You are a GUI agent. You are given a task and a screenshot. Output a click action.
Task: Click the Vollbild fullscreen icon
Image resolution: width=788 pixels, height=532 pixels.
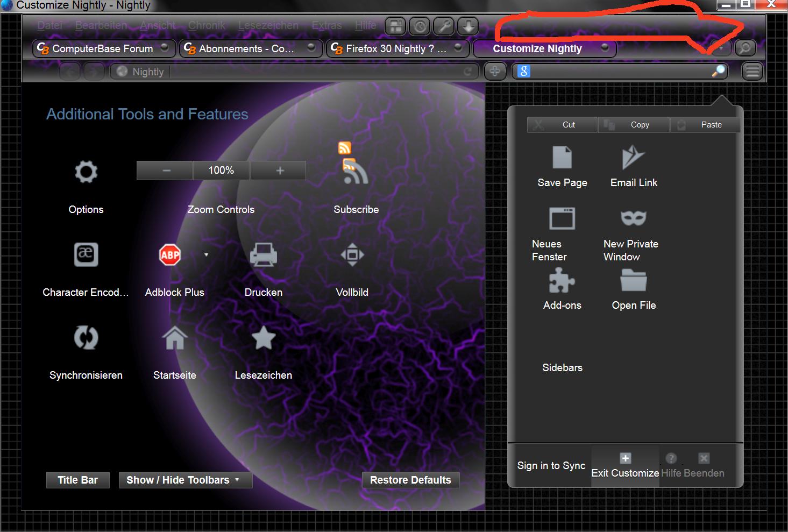(x=352, y=254)
